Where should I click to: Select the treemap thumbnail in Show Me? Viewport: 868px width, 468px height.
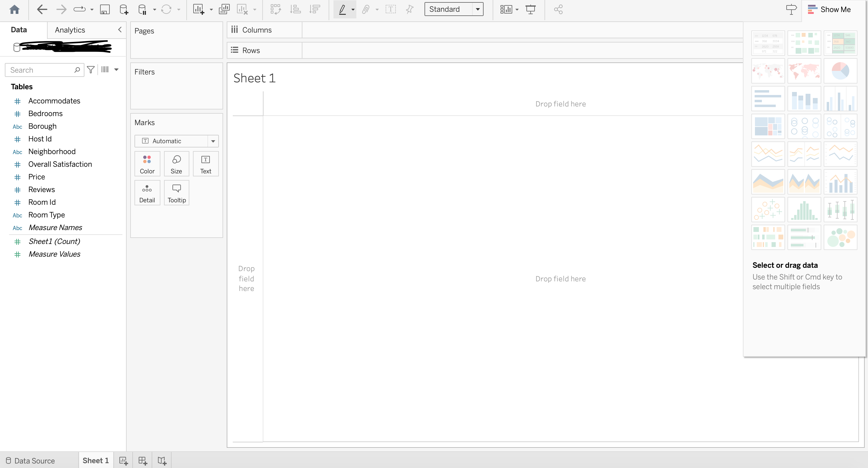point(768,126)
